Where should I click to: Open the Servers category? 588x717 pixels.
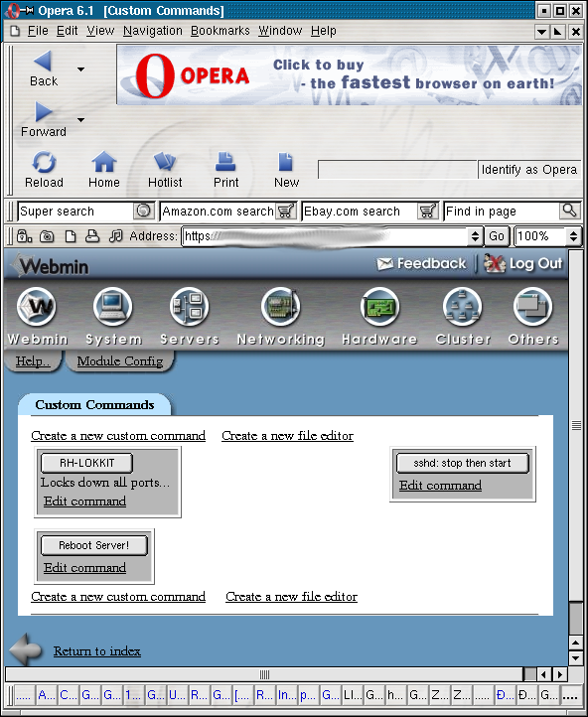point(190,316)
